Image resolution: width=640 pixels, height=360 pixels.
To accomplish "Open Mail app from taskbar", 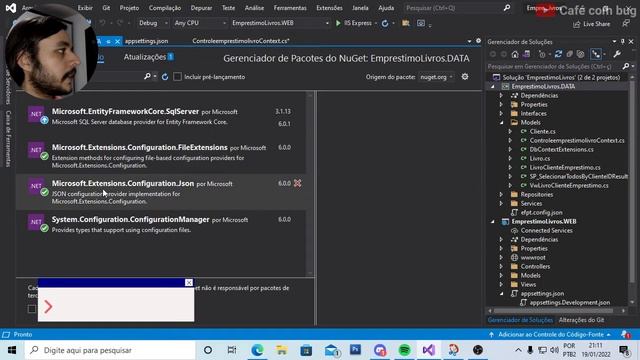I will pos(331,350).
